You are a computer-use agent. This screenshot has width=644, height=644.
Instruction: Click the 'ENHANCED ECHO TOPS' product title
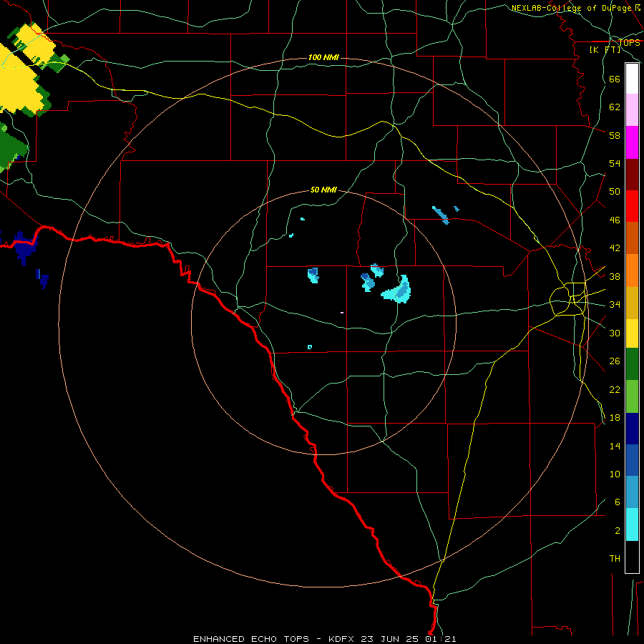(x=251, y=639)
